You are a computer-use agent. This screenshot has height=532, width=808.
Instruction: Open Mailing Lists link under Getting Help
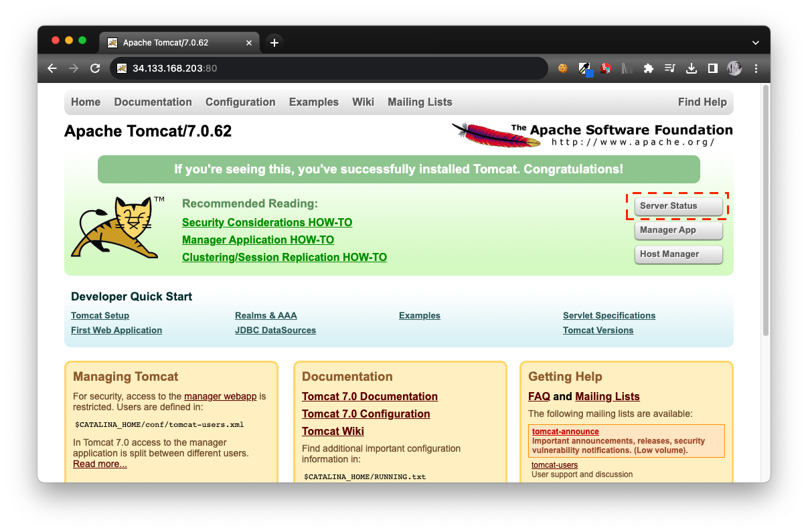[607, 397]
